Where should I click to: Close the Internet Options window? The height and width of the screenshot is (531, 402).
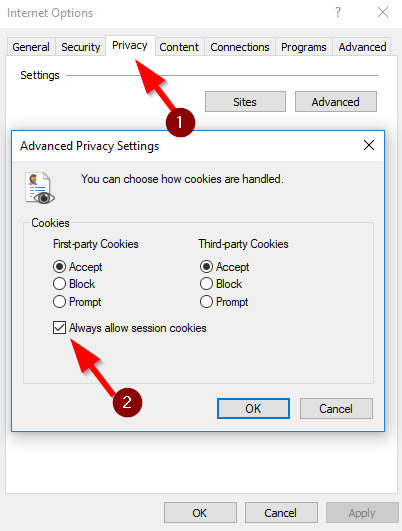pyautogui.click(x=383, y=13)
